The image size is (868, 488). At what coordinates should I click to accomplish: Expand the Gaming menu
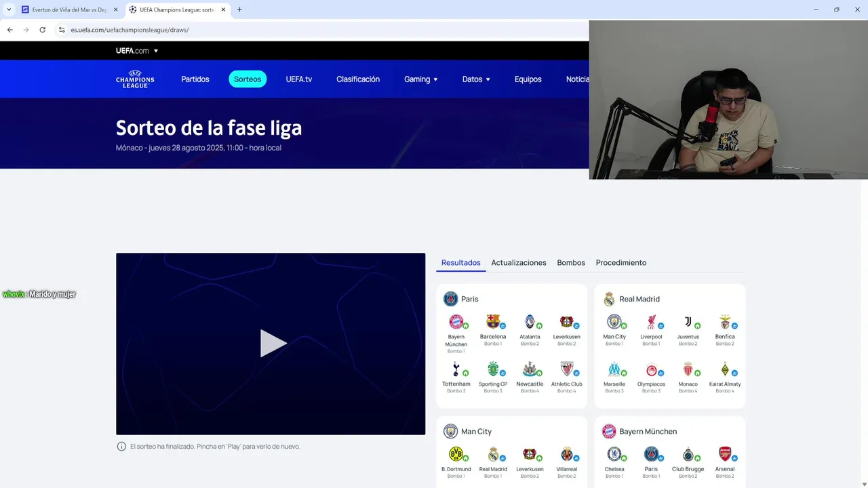point(420,79)
